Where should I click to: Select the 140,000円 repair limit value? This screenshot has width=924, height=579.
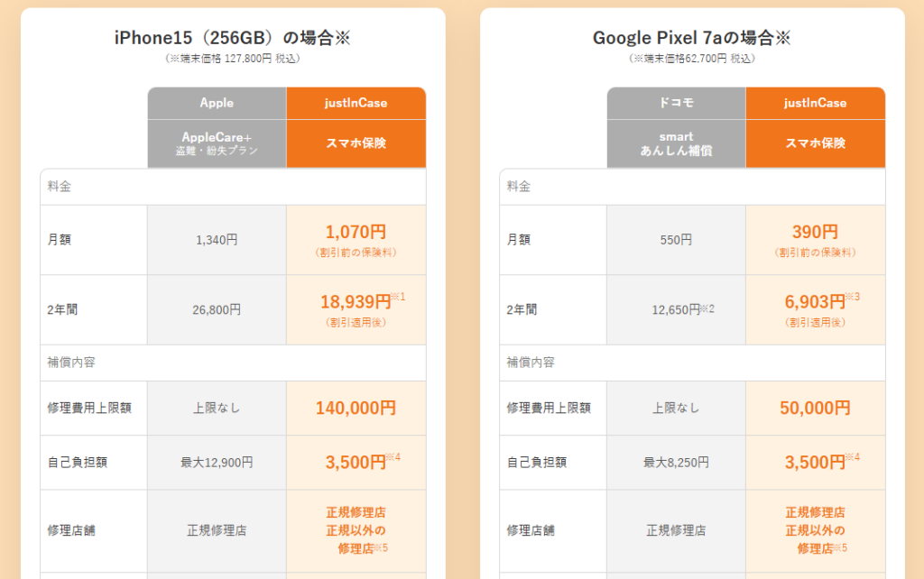tap(356, 409)
